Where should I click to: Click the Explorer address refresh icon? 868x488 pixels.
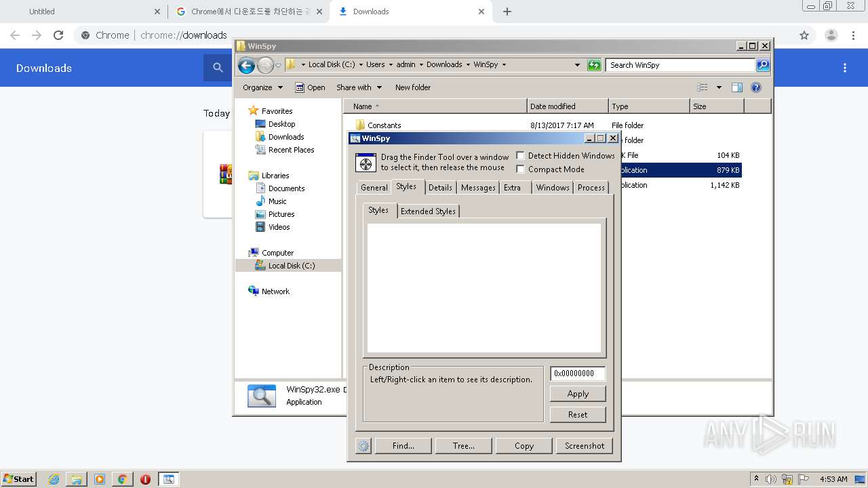[594, 65]
